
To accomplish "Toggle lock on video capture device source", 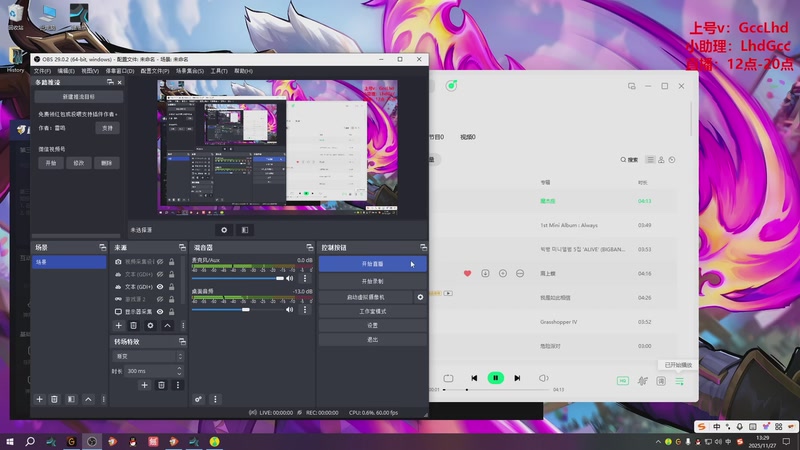I will (x=172, y=262).
